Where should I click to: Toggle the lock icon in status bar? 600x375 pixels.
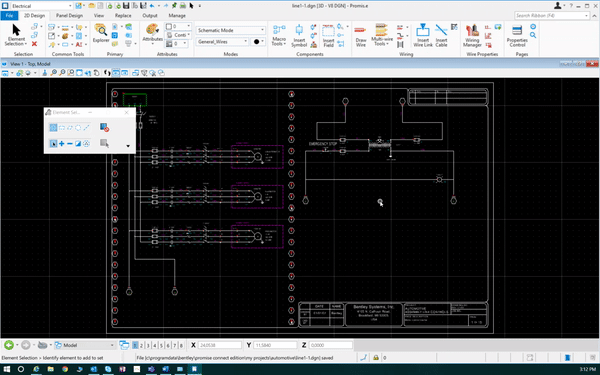click(376, 357)
